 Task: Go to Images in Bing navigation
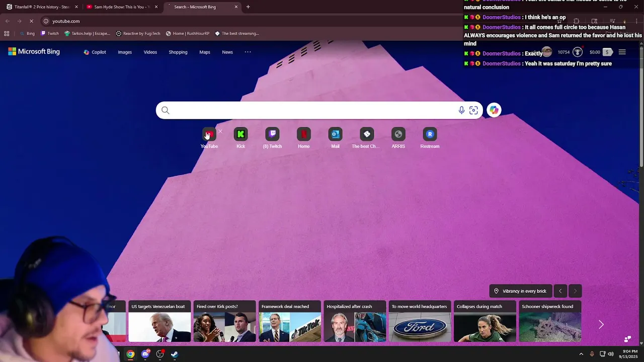click(x=125, y=52)
